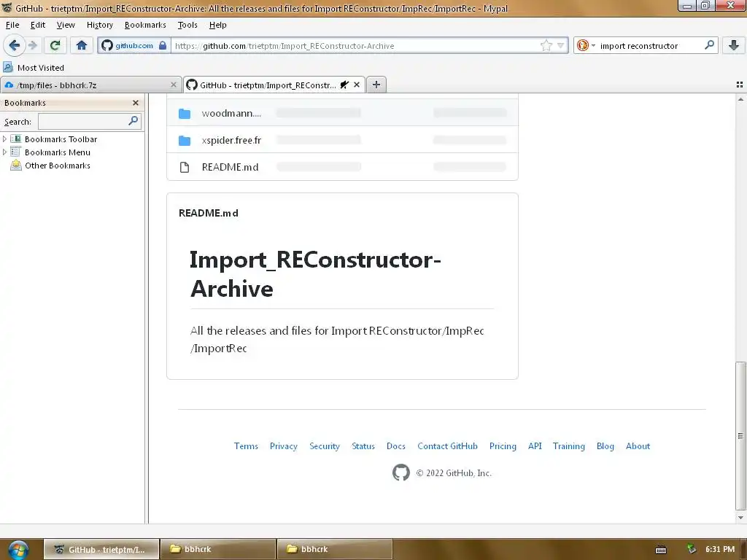Choose search engine from DuckDuckGo dropdown
The width and height of the screenshot is (747, 560).
point(586,46)
